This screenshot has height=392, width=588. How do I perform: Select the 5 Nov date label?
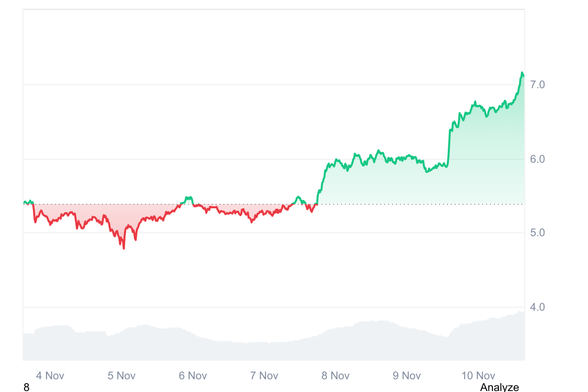(122, 376)
